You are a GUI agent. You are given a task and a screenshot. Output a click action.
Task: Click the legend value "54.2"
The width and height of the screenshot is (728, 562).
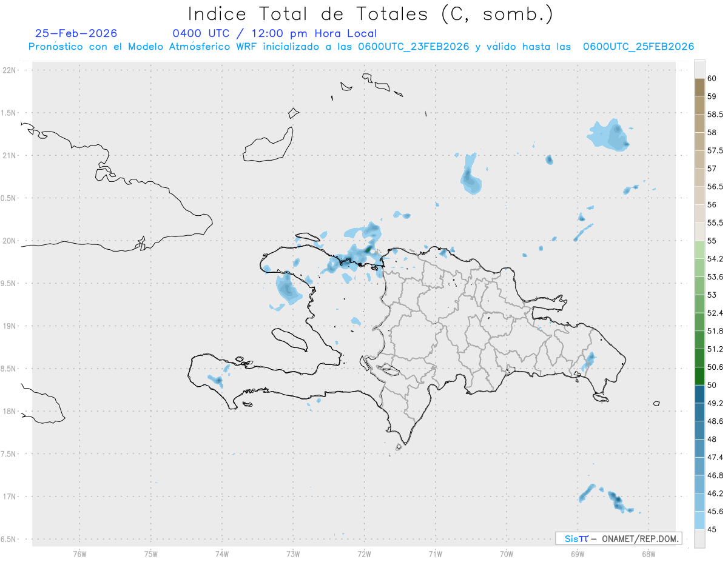(x=715, y=259)
